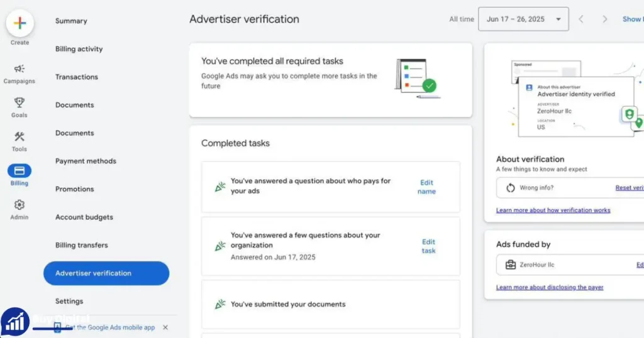644x338 pixels.
Task: Open Transactions page
Action: point(76,77)
